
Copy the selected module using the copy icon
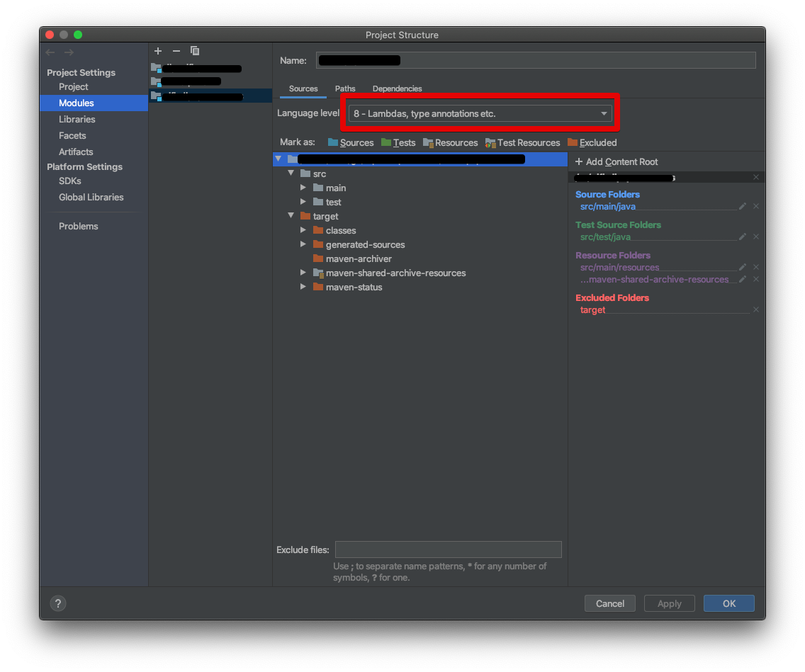pyautogui.click(x=195, y=51)
